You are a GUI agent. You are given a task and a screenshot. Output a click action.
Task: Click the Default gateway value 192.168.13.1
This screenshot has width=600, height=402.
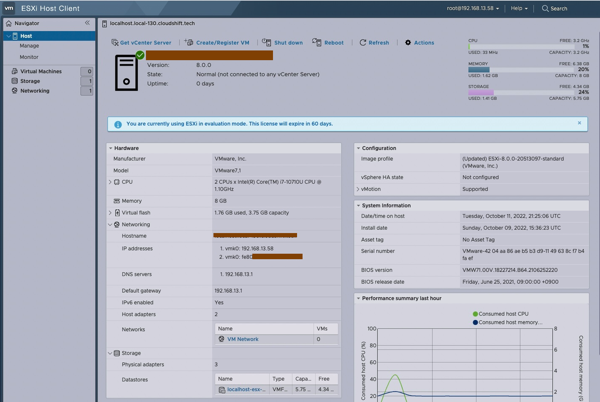pyautogui.click(x=228, y=291)
